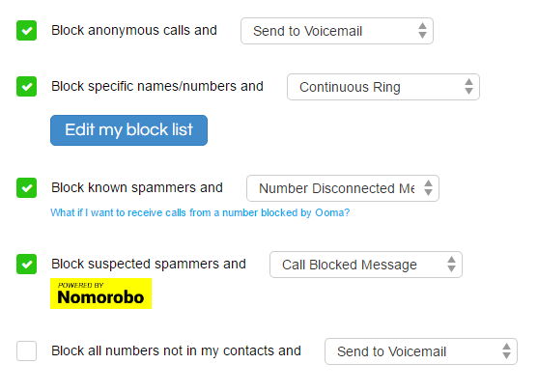Open contacts-only Send to Voicemail dropdown
The width and height of the screenshot is (538, 392).
click(421, 351)
